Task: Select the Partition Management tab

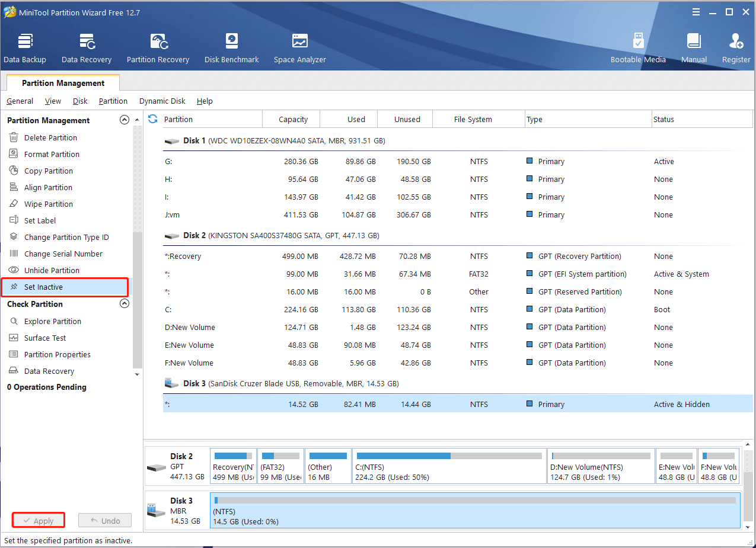Action: [x=63, y=83]
